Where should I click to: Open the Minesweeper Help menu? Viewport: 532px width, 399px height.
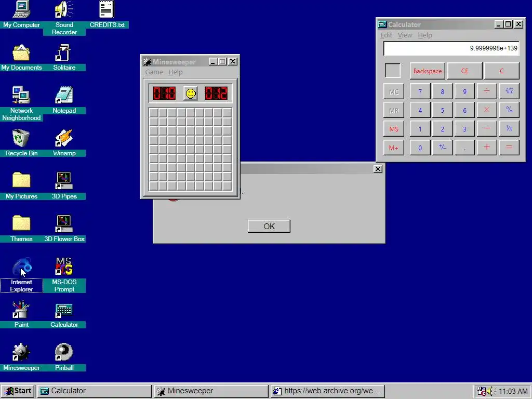(x=176, y=72)
